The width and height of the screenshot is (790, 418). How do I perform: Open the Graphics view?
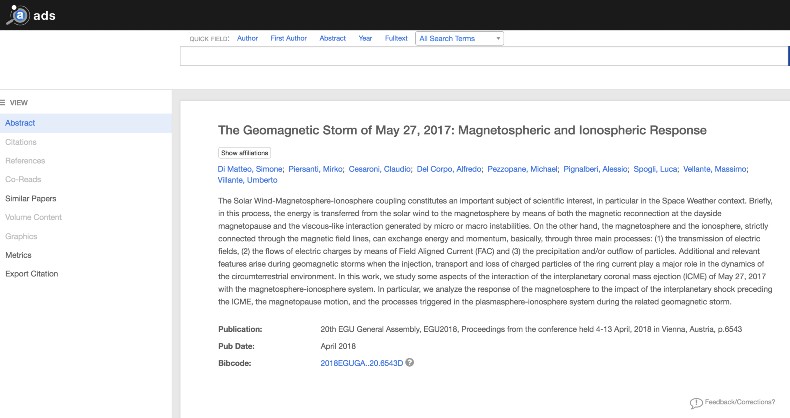pyautogui.click(x=21, y=236)
